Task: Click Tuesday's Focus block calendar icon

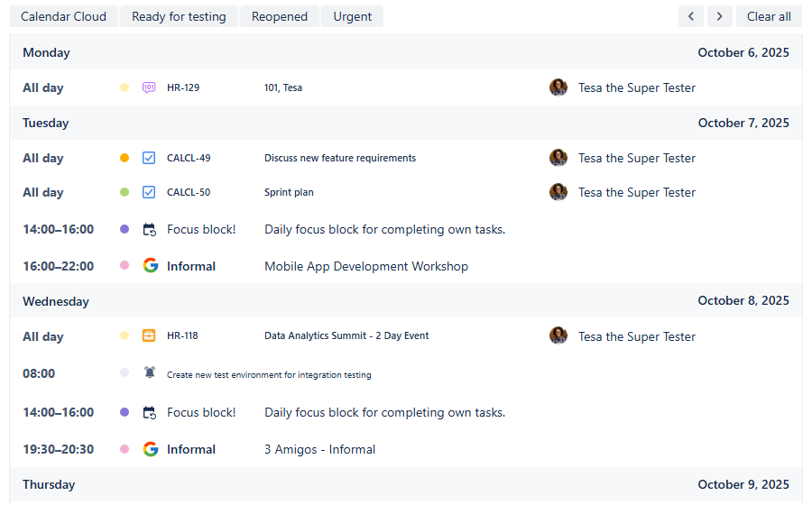Action: tap(150, 230)
